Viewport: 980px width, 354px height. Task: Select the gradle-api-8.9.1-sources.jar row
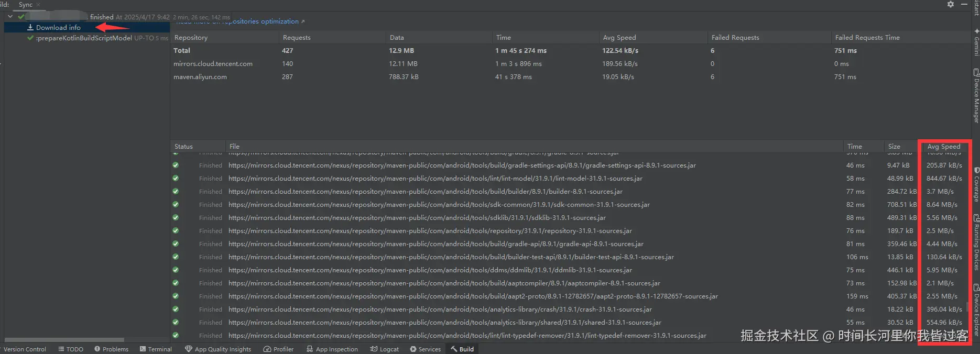tap(570, 244)
